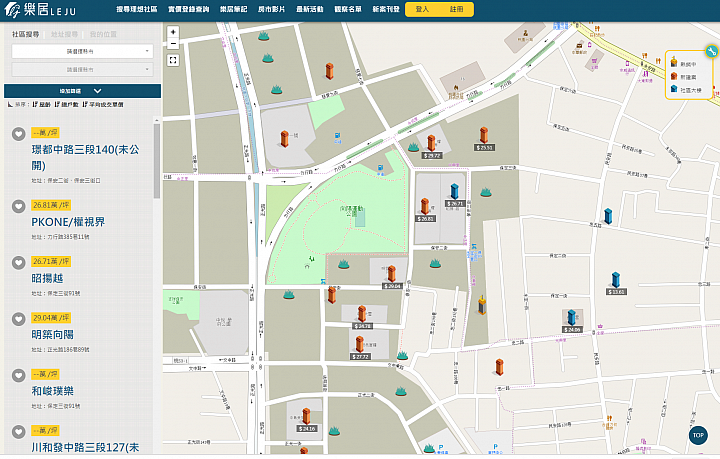
Task: Open the 明築向陽 listing
Action: point(52,335)
